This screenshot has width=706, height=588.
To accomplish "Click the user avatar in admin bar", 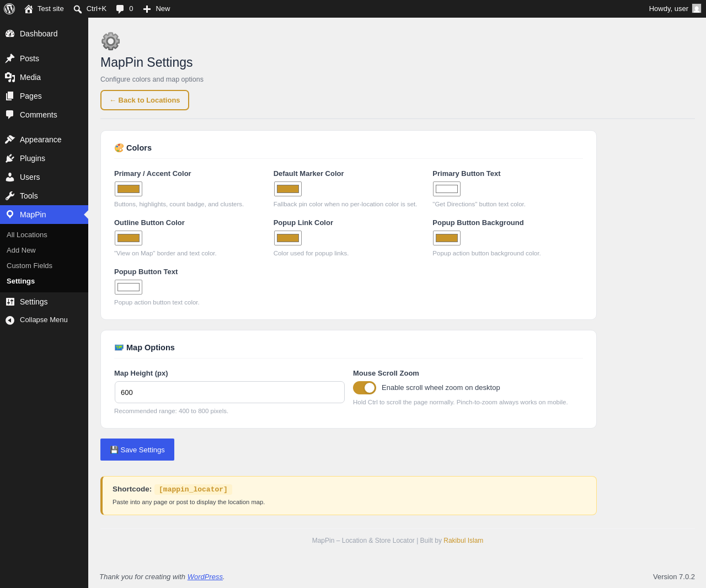I will (x=697, y=8).
